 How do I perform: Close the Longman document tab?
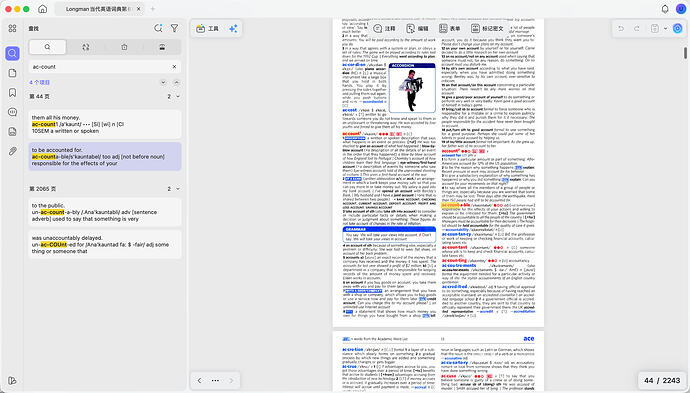point(139,9)
